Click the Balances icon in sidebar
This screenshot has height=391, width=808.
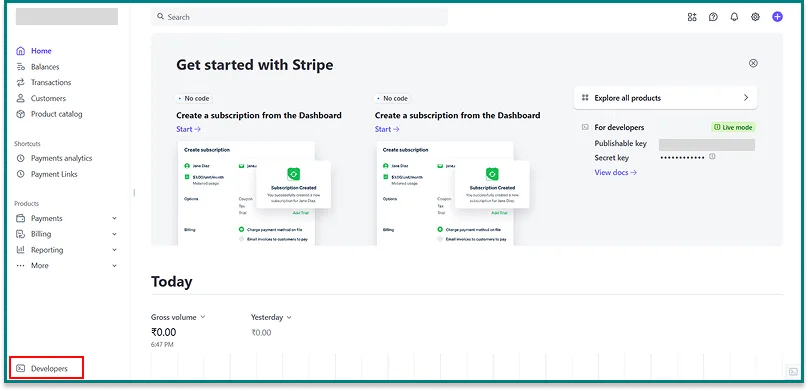(x=21, y=67)
